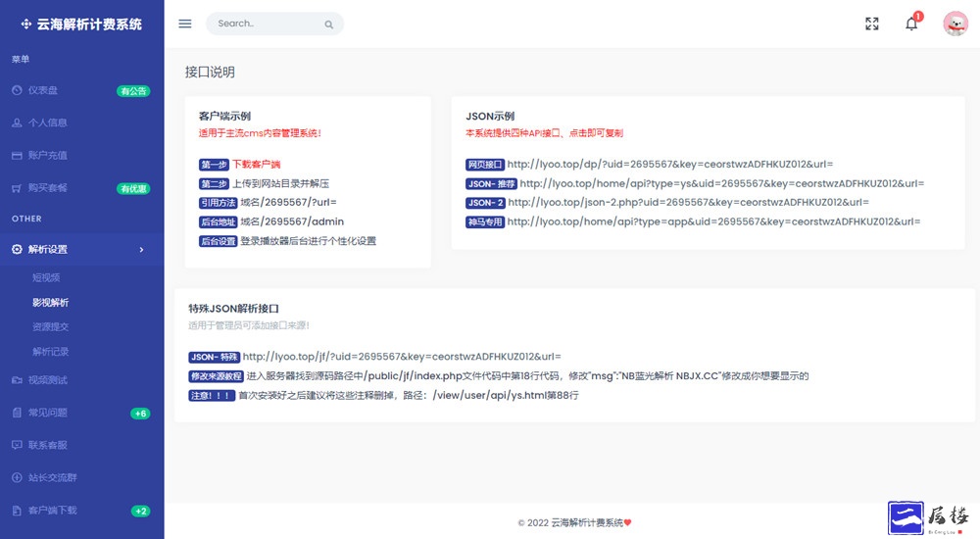980x539 pixels.
Task: Focus the Search input field
Action: click(x=275, y=24)
